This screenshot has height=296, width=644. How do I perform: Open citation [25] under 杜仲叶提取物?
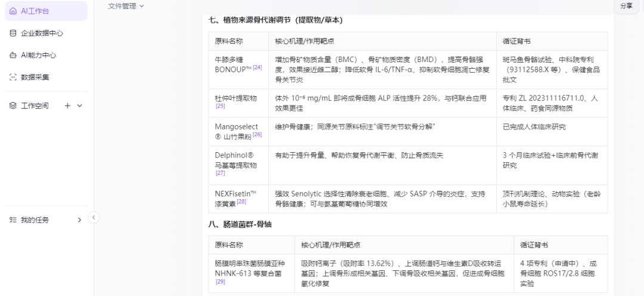pos(220,106)
